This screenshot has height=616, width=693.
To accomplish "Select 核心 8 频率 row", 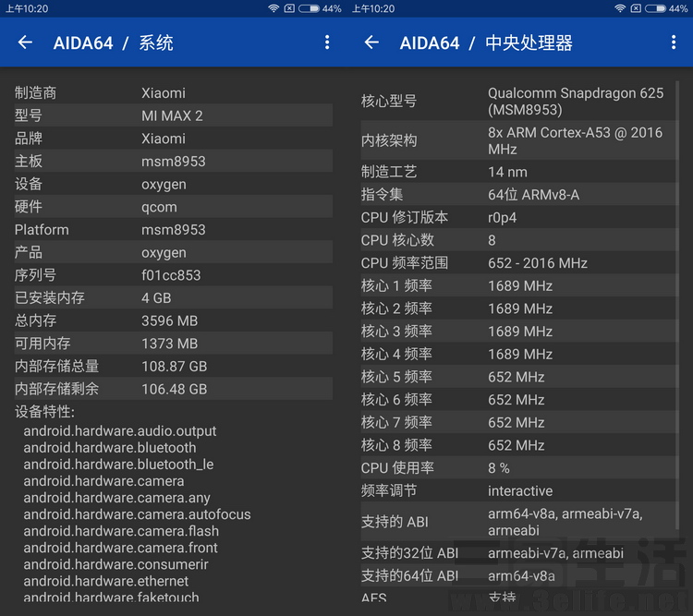I will coord(518,445).
